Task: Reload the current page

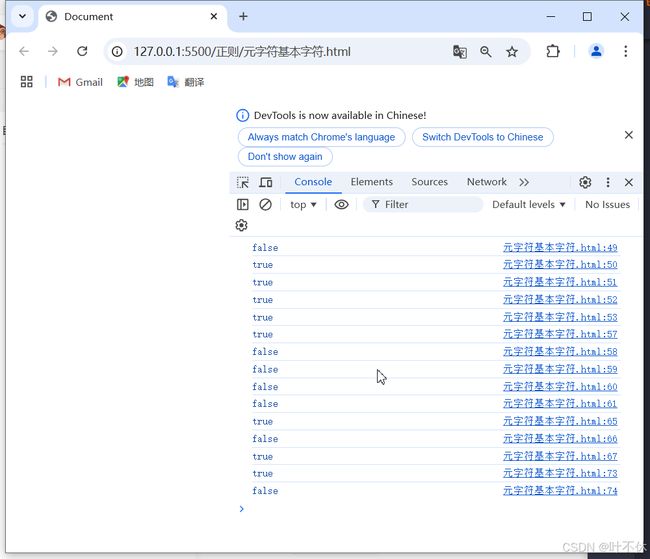Action: coord(82,51)
